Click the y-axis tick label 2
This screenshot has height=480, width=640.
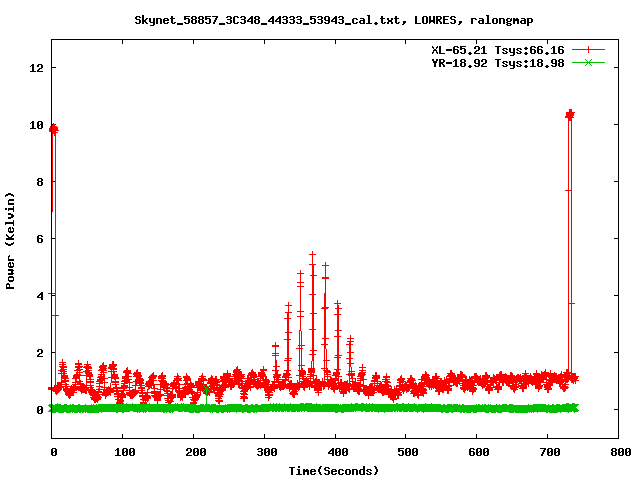40,353
